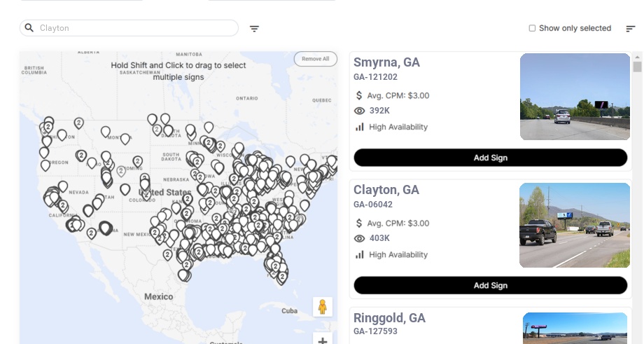Open the Clayton billboard photo thumbnail
This screenshot has width=644, height=344.
point(575,226)
